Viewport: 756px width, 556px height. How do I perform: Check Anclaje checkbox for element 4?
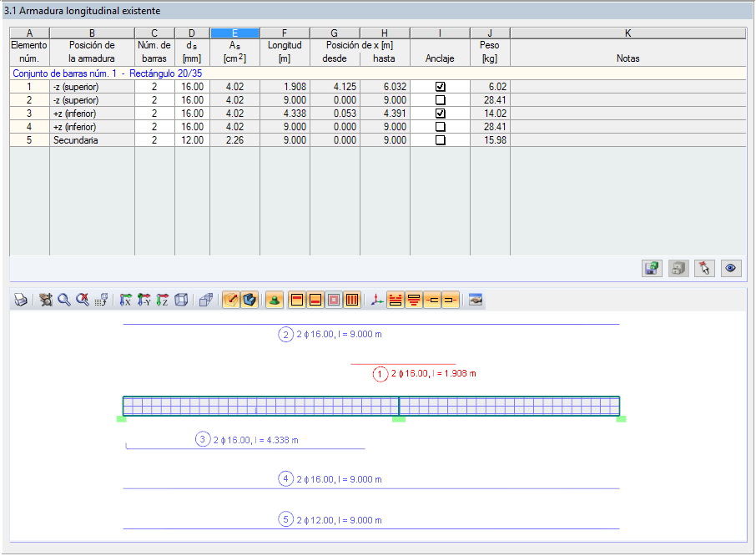click(x=441, y=127)
